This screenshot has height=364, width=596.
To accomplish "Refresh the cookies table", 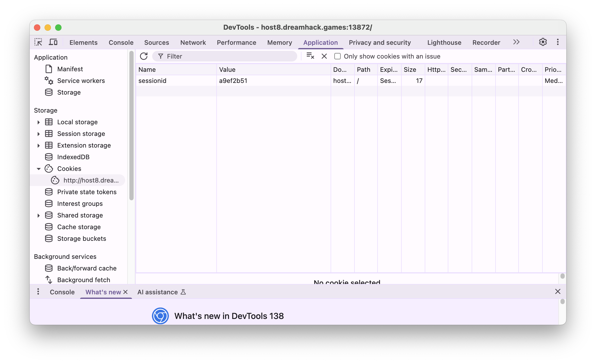I will click(x=144, y=56).
